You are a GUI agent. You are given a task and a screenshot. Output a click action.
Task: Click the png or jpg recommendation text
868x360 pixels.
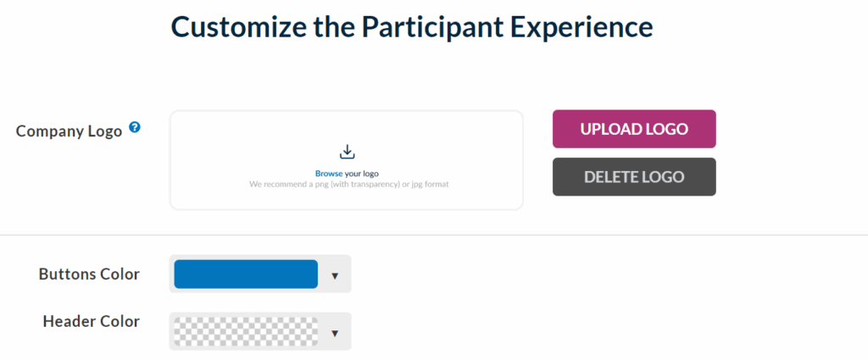(348, 184)
